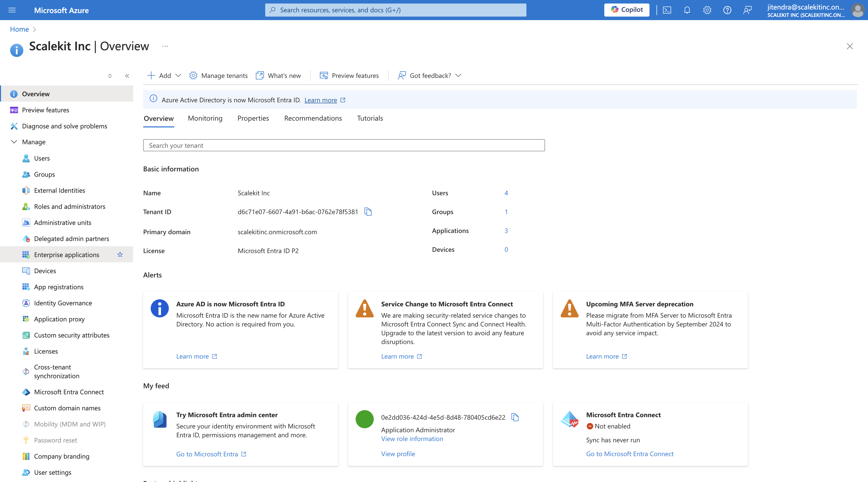This screenshot has width=868, height=482.
Task: Open Enterprise applications
Action: pos(66,255)
